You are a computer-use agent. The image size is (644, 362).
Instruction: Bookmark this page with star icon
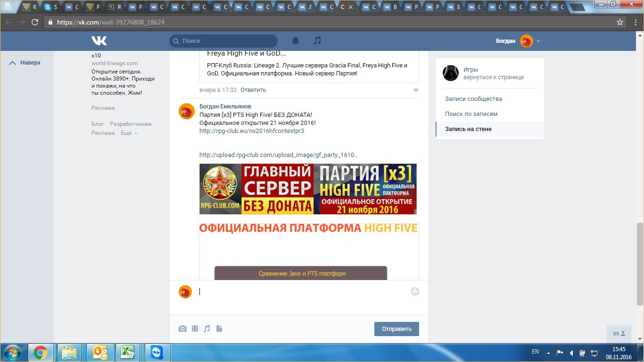click(620, 22)
